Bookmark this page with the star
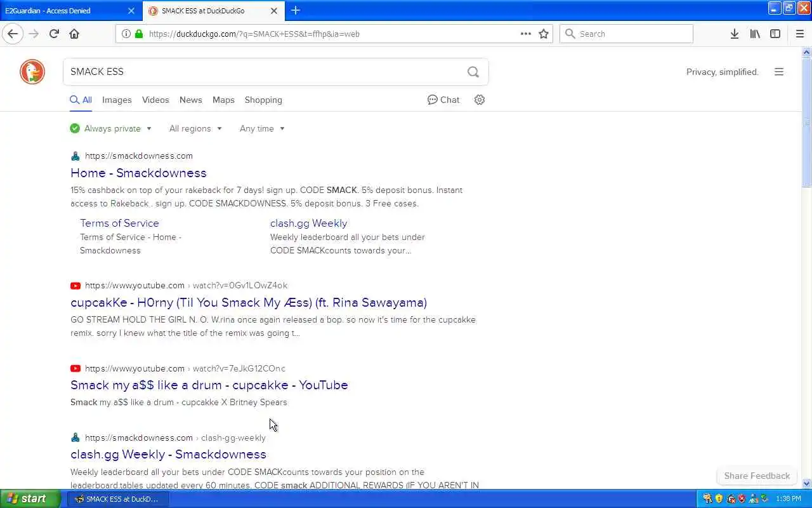 pyautogui.click(x=544, y=34)
